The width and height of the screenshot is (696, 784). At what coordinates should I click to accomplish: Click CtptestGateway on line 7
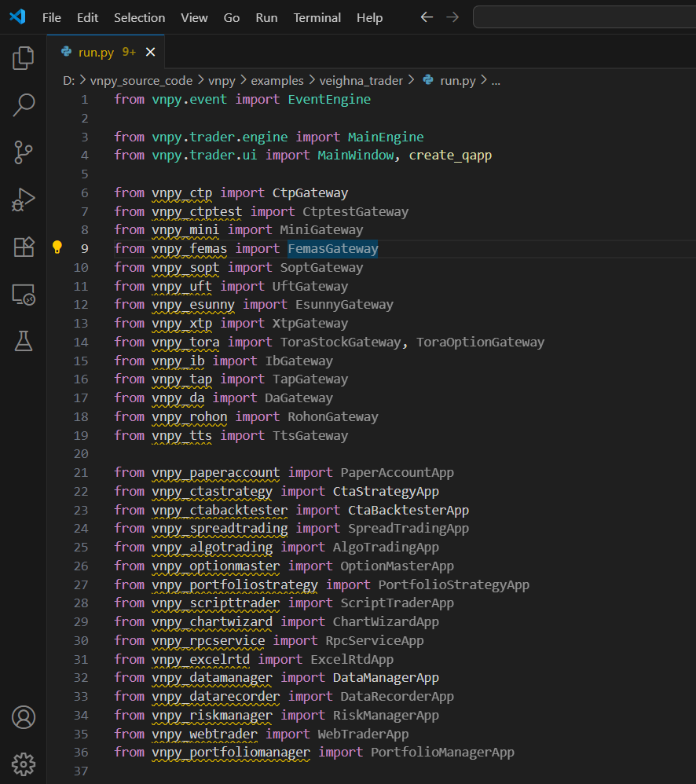click(356, 212)
